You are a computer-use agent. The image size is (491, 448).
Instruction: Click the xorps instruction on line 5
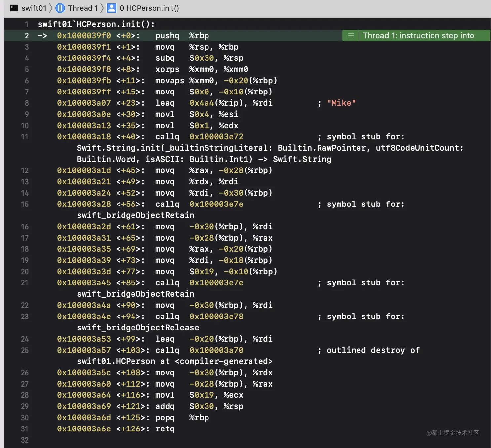tap(167, 69)
